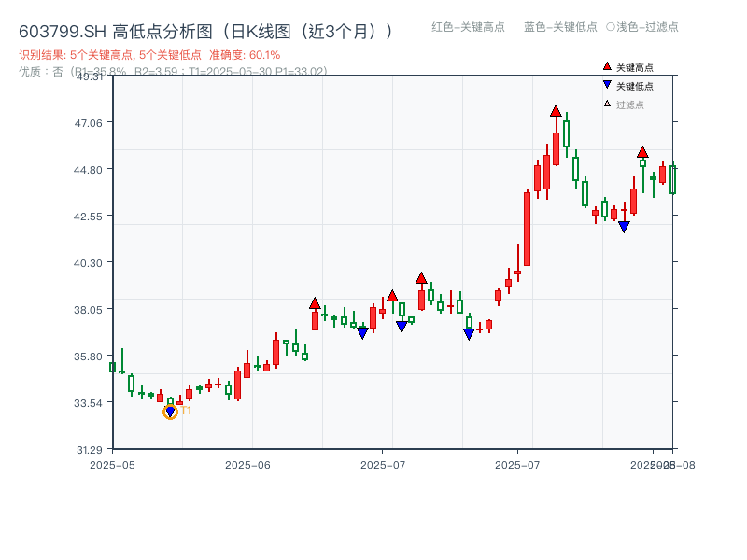Select the red 关键高点 triangle legend icon
The height and width of the screenshot is (560, 747).
pyautogui.click(x=606, y=66)
